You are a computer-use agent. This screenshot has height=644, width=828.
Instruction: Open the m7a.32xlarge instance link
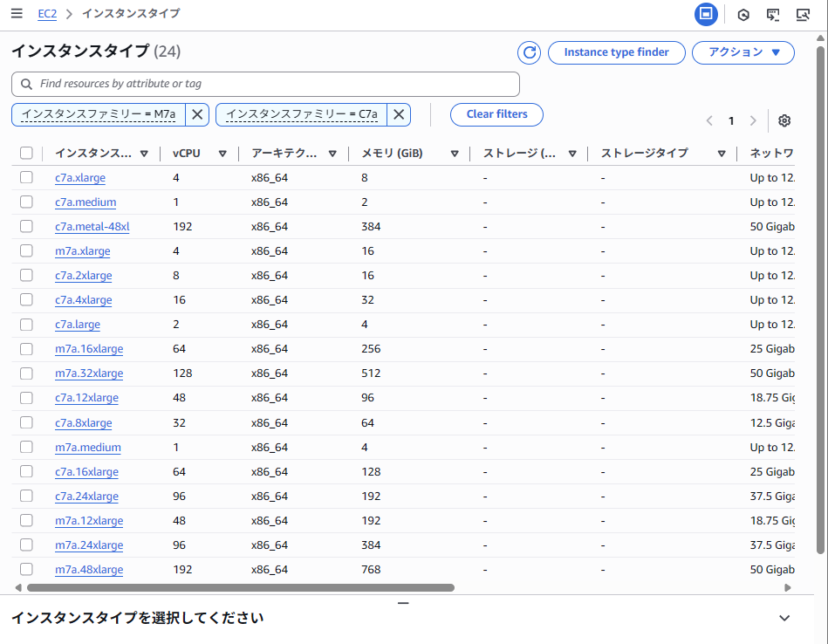click(89, 373)
